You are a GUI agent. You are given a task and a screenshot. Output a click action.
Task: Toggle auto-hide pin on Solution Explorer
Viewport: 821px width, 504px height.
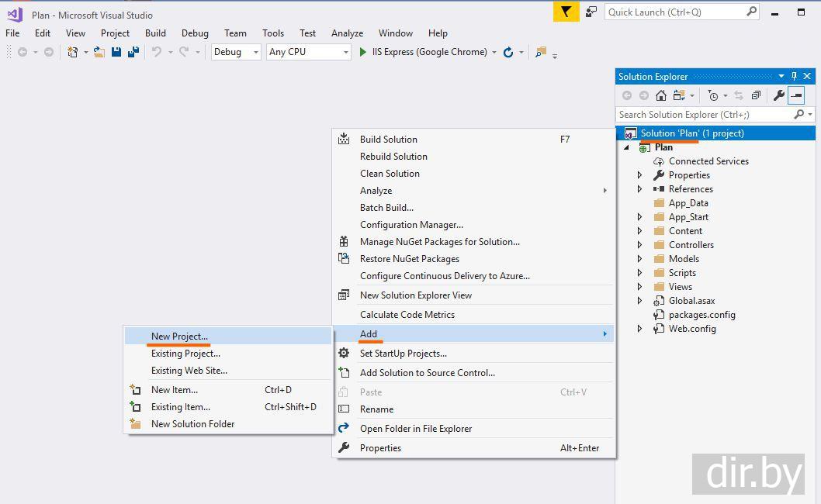(794, 76)
